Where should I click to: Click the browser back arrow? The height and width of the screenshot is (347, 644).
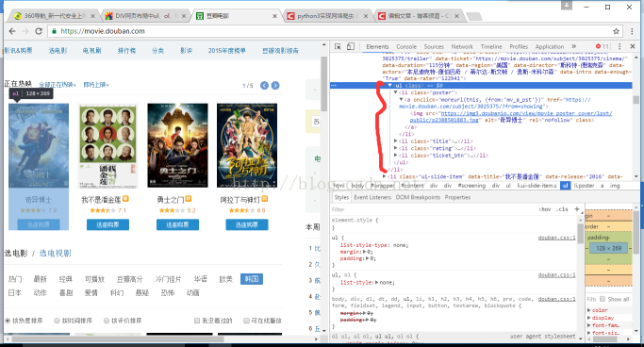point(12,31)
